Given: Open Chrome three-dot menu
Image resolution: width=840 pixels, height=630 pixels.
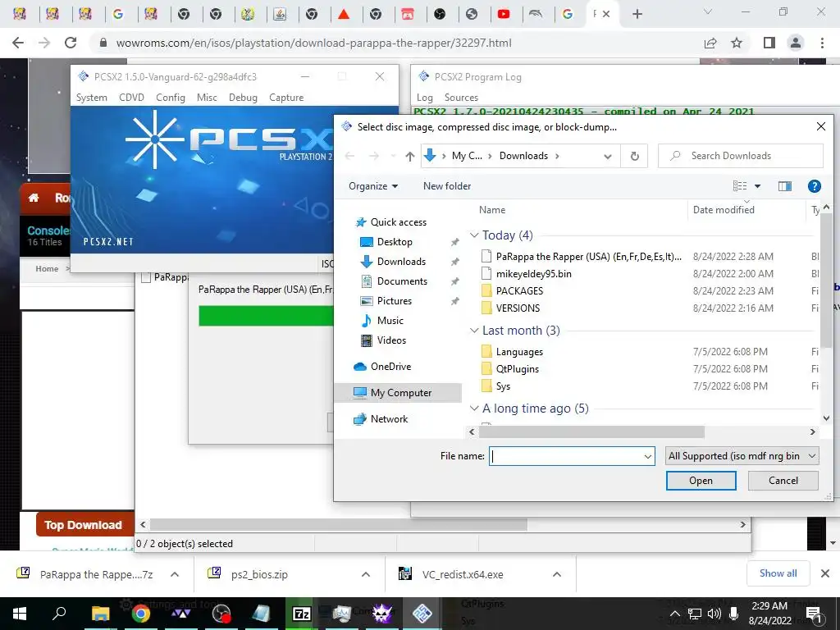Looking at the screenshot, I should 822,43.
